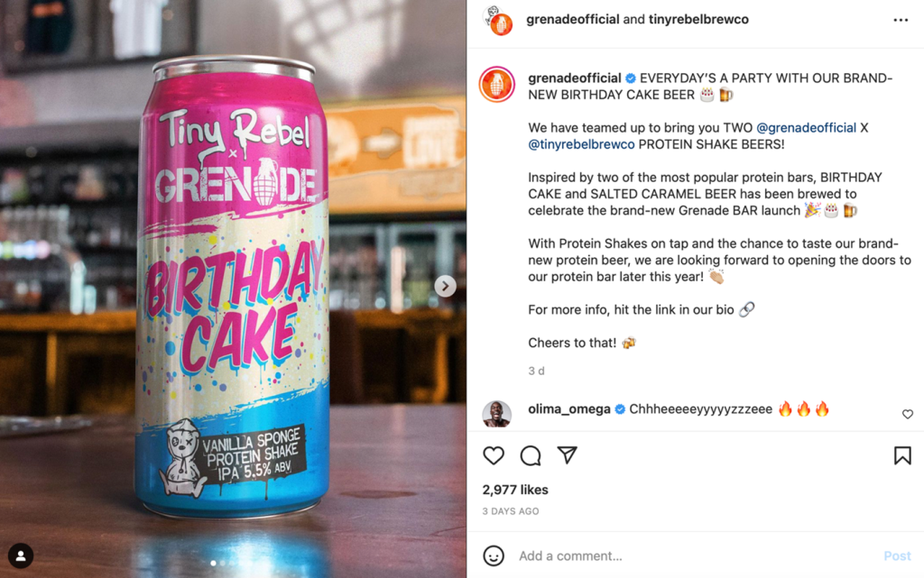The image size is (924, 578).
Task: Open olima_omega's profile avatar
Action: [x=497, y=414]
